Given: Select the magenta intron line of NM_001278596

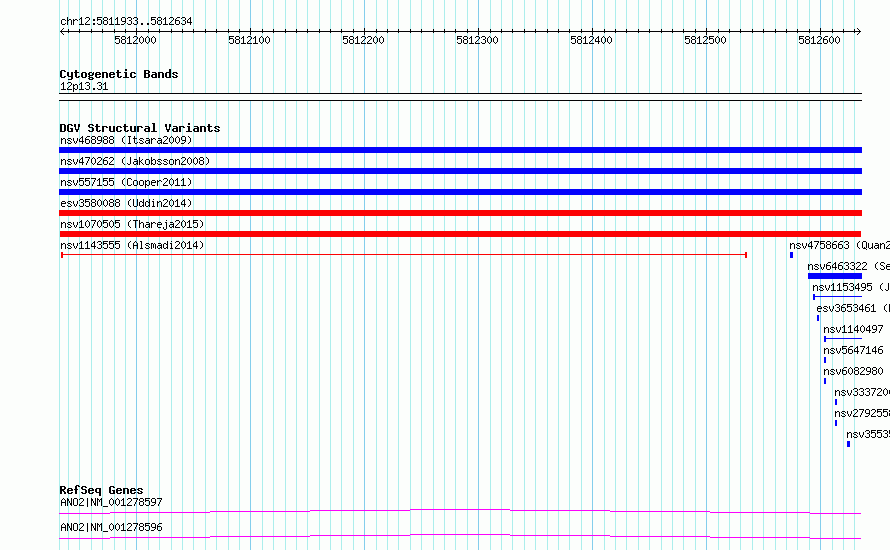Looking at the screenshot, I should [460, 536].
